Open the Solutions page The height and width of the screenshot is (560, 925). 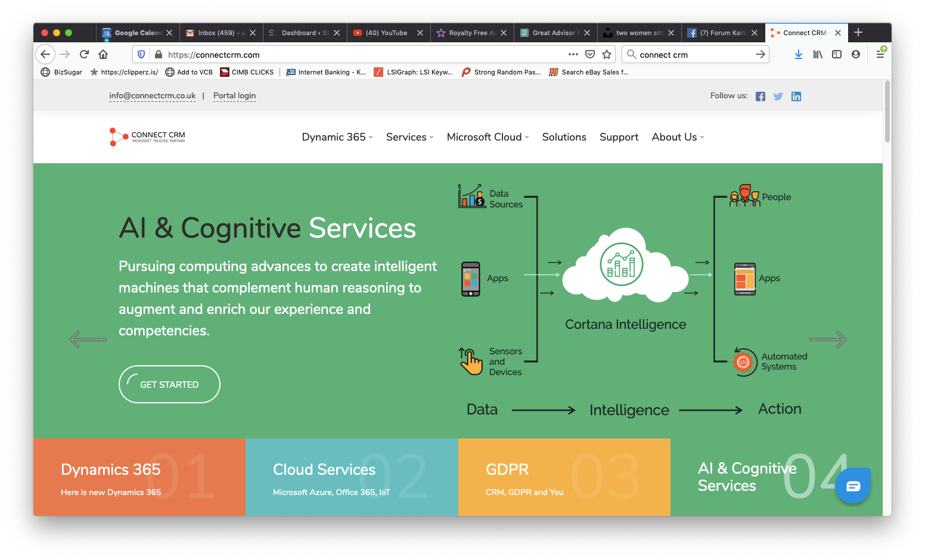pos(564,137)
